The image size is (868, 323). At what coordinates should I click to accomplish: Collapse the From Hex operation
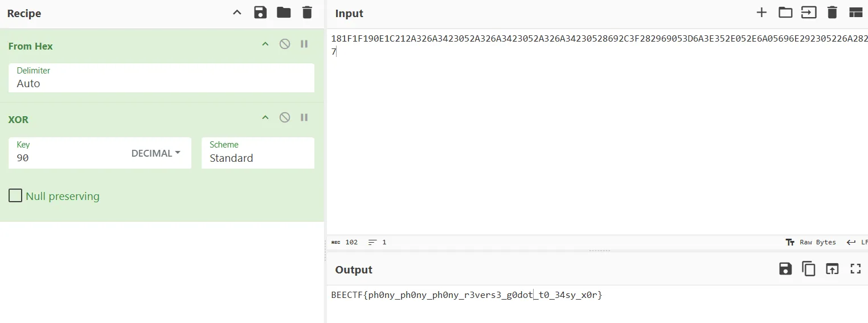point(265,44)
